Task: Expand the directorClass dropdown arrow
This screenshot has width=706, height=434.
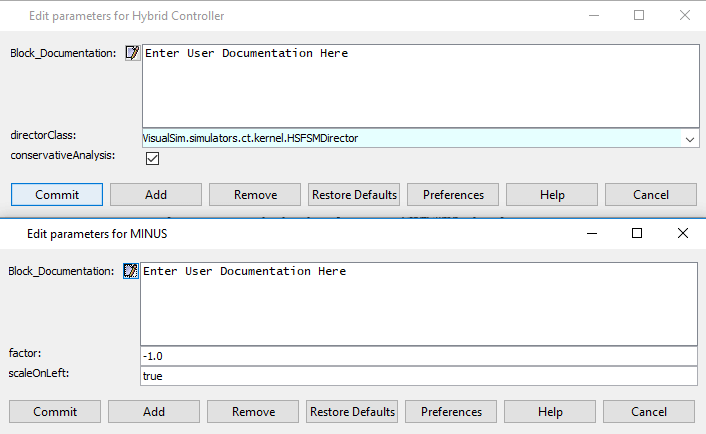Action: pyautogui.click(x=690, y=139)
